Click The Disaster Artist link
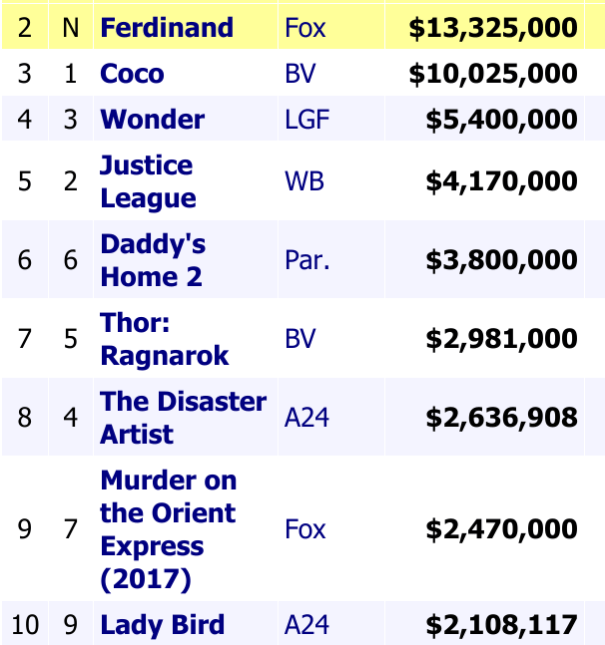Viewport: 605px width, 645px height. point(182,418)
